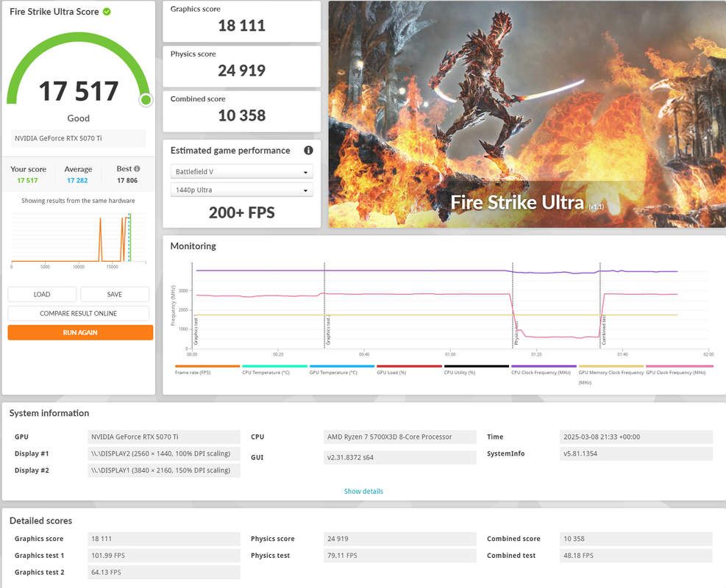Click Graphics test 2 value 64.13 FPS
This screenshot has height=588, width=726.
[164, 573]
